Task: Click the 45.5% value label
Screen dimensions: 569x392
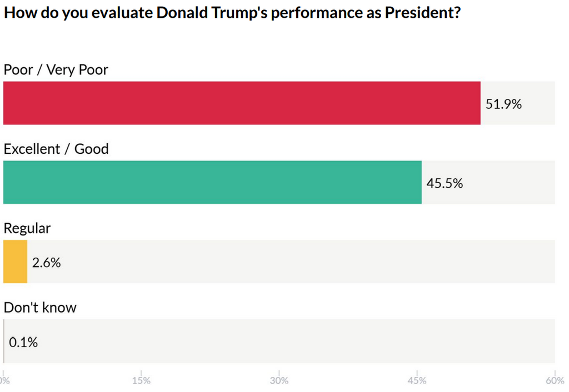Action: point(445,183)
